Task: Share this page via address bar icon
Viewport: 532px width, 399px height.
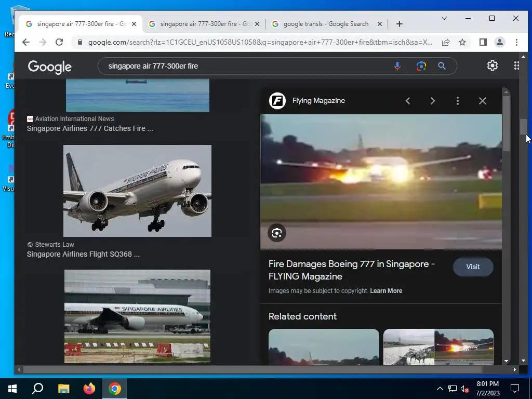Action: pyautogui.click(x=445, y=42)
